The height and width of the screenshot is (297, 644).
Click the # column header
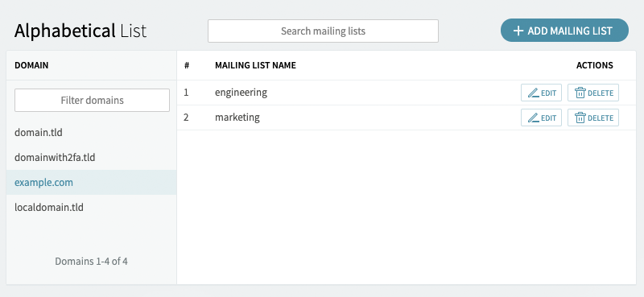tap(187, 65)
